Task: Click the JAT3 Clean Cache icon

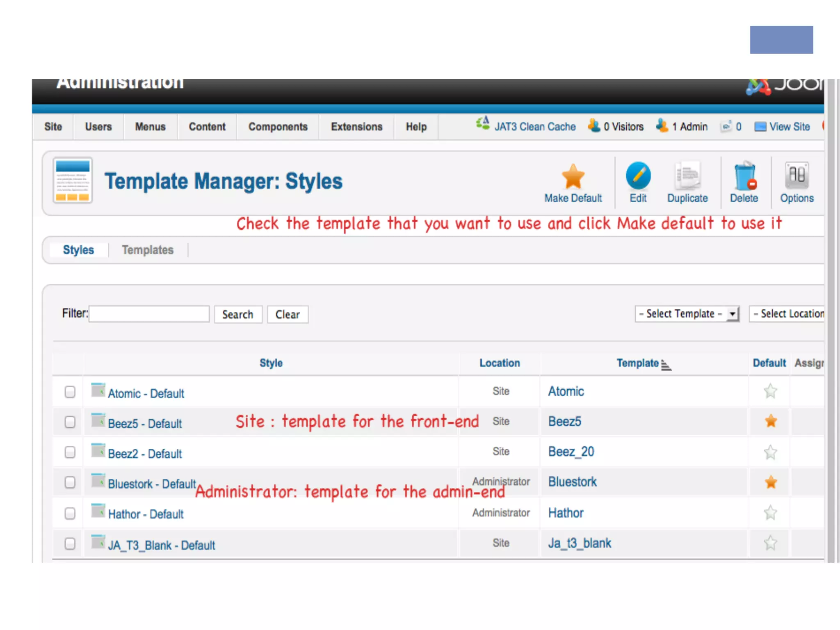Action: point(483,123)
